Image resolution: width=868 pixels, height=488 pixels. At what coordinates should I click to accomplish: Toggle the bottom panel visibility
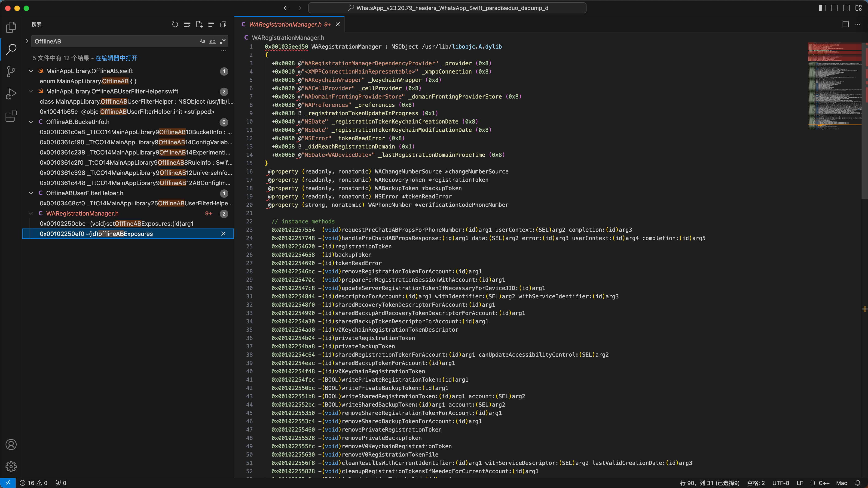click(834, 8)
